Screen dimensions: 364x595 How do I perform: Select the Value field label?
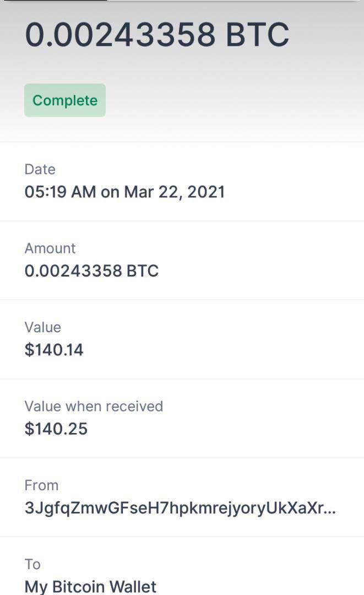point(43,327)
